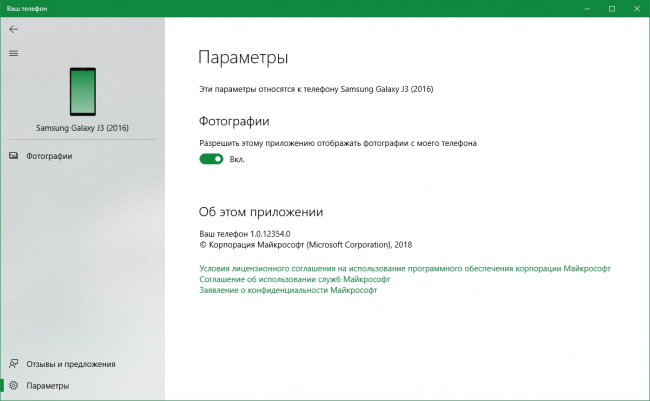Close the Ваш телефон window
Viewport: 650px width, 401px height.
point(637,8)
